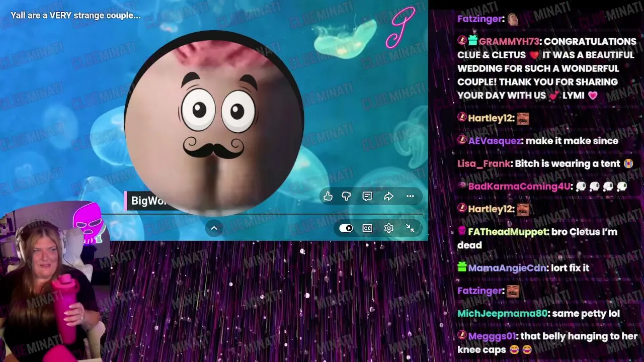
Task: Like the video with the thumbs-up icon
Action: click(x=328, y=196)
